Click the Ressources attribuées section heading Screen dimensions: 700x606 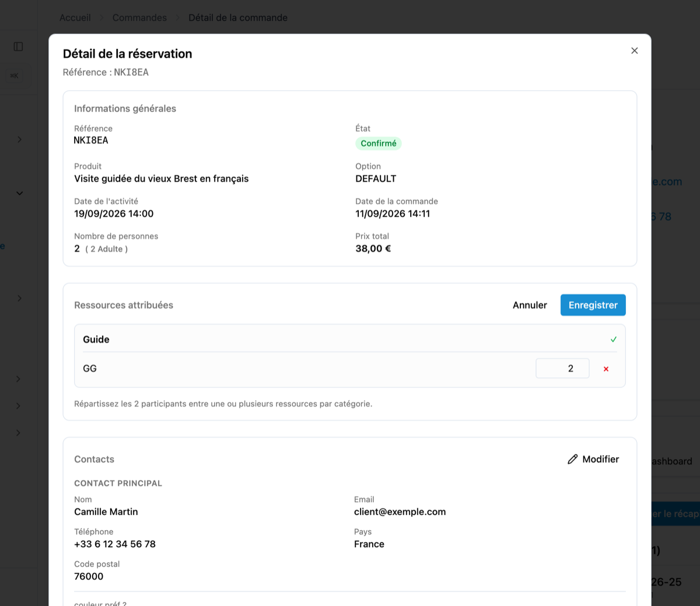[x=124, y=305]
